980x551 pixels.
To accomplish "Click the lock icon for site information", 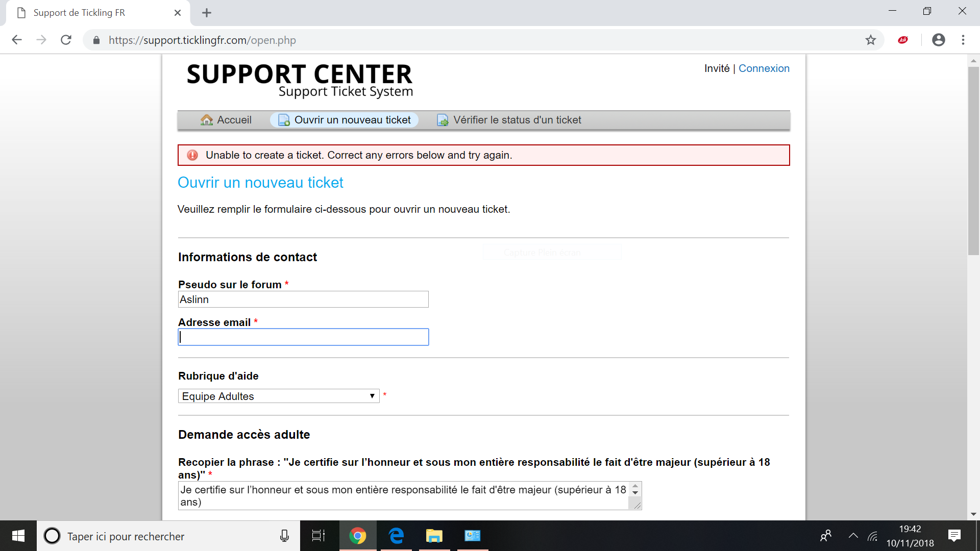I will [x=96, y=40].
